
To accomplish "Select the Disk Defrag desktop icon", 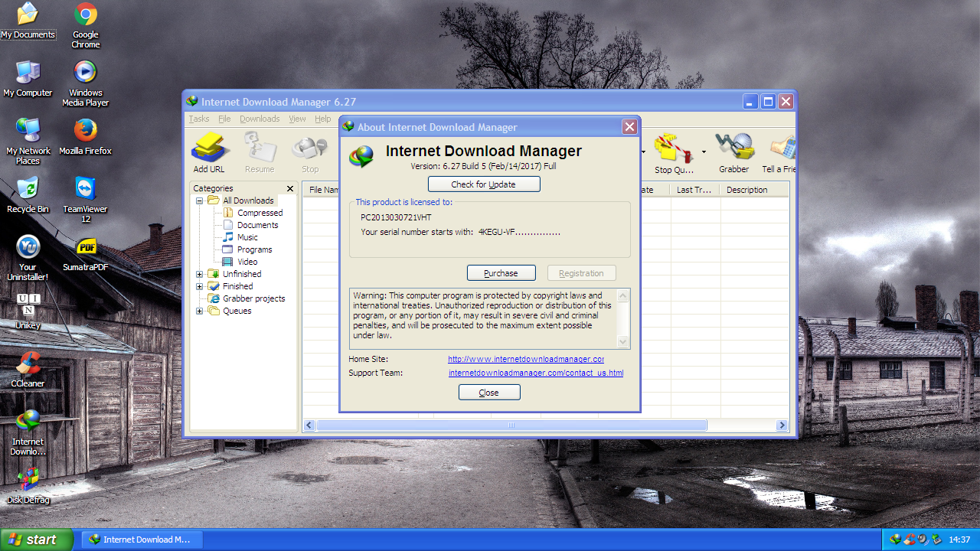I will click(28, 486).
